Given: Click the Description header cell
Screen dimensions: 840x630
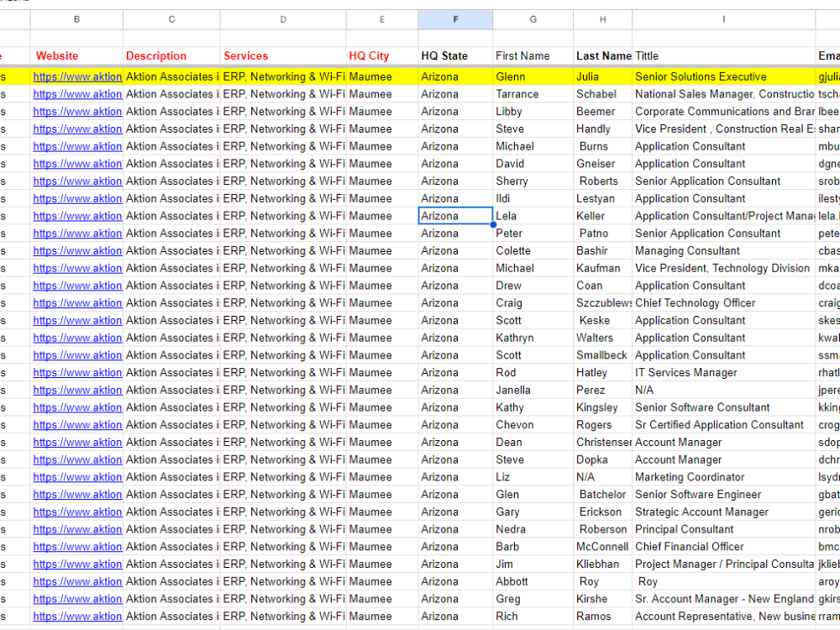Looking at the screenshot, I should click(x=171, y=55).
